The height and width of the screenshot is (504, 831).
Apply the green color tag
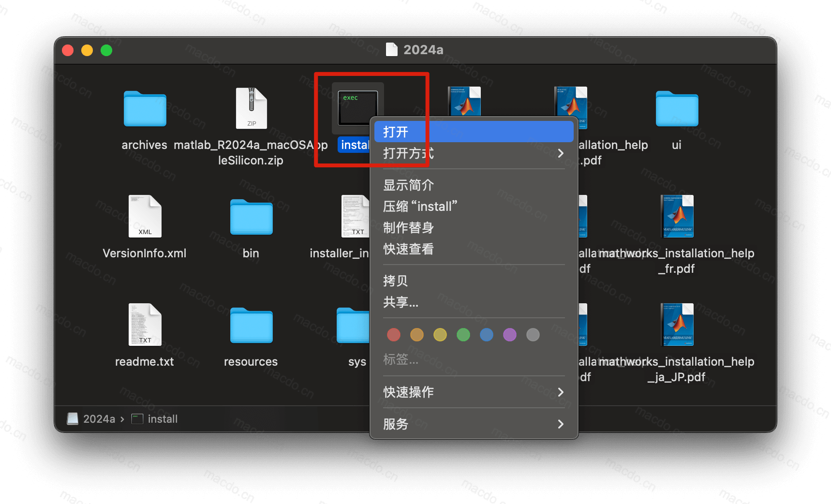(463, 335)
